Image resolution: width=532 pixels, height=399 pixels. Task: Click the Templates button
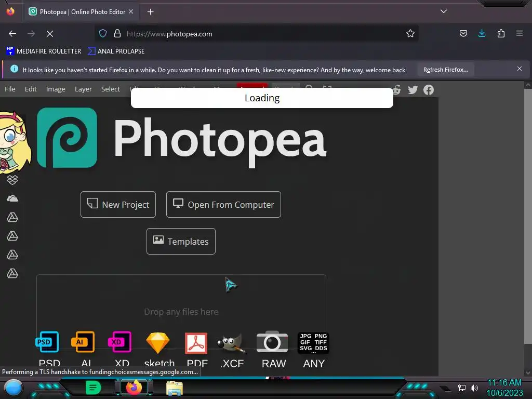click(181, 241)
